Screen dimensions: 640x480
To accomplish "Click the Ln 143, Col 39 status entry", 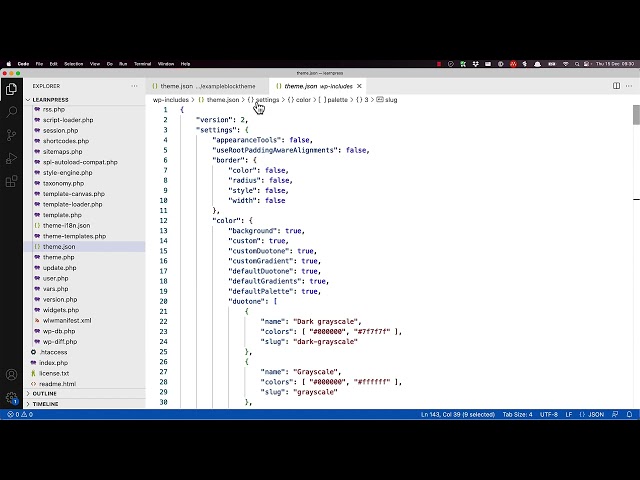I will [x=458, y=414].
